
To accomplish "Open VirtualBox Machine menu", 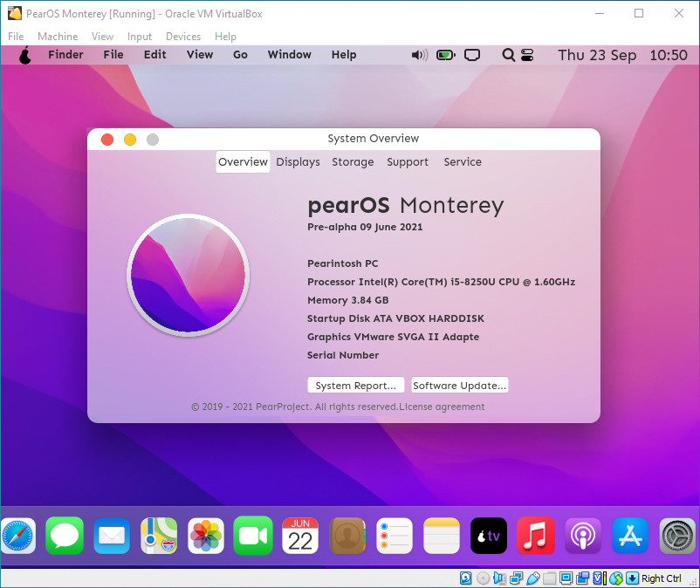I will pyautogui.click(x=58, y=37).
